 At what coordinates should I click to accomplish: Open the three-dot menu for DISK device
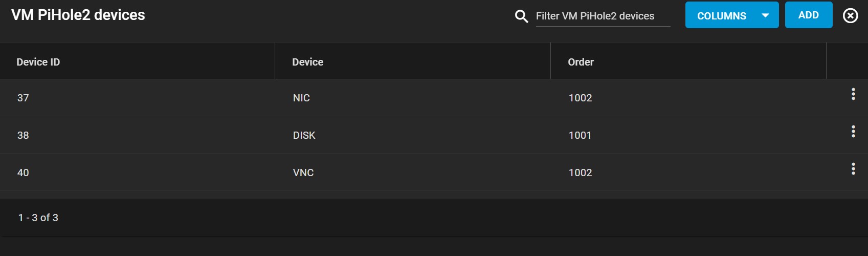(853, 132)
